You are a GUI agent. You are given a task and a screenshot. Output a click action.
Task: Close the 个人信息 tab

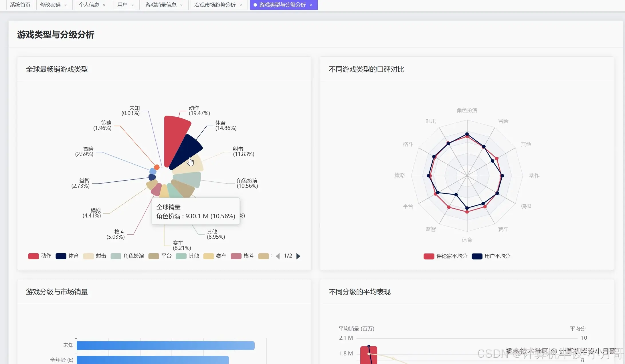tap(104, 5)
